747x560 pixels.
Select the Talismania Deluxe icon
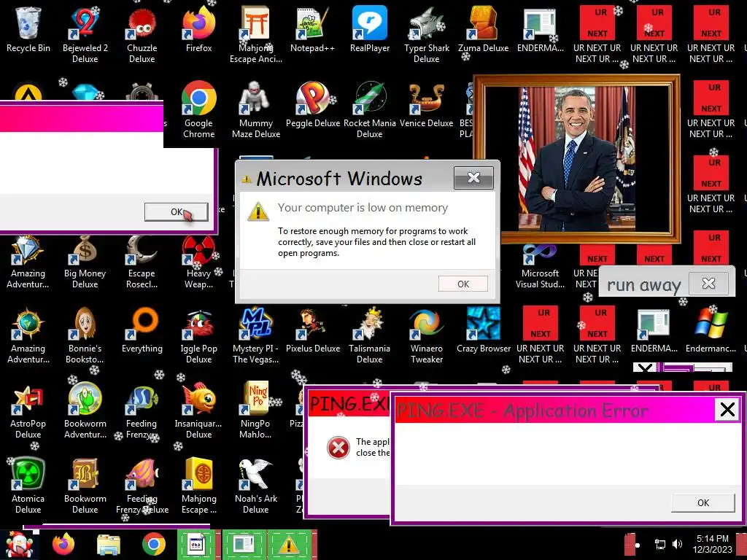tap(370, 335)
